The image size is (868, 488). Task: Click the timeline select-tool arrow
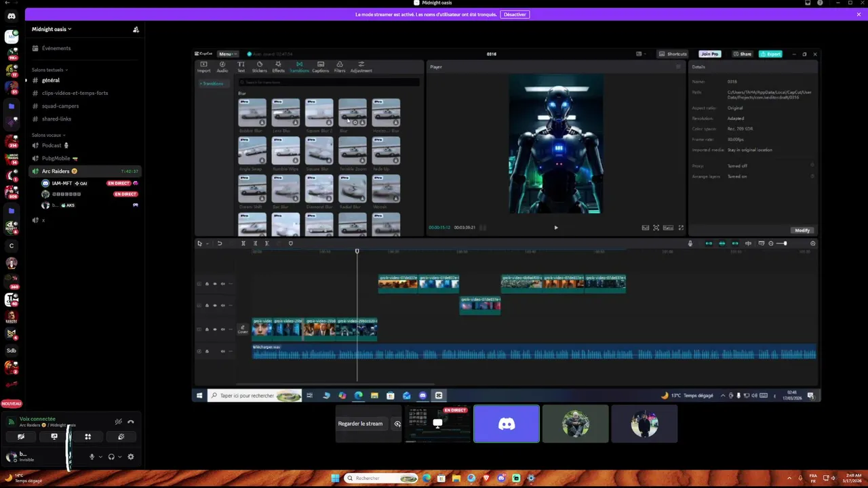point(199,243)
